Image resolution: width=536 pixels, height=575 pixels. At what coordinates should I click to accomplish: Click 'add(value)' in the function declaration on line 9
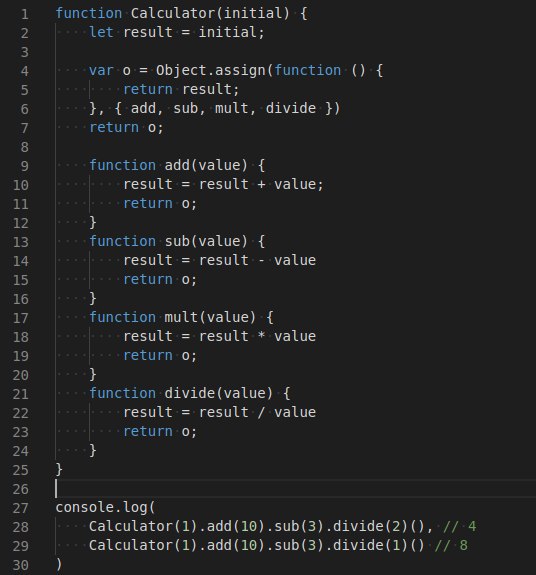(x=206, y=165)
